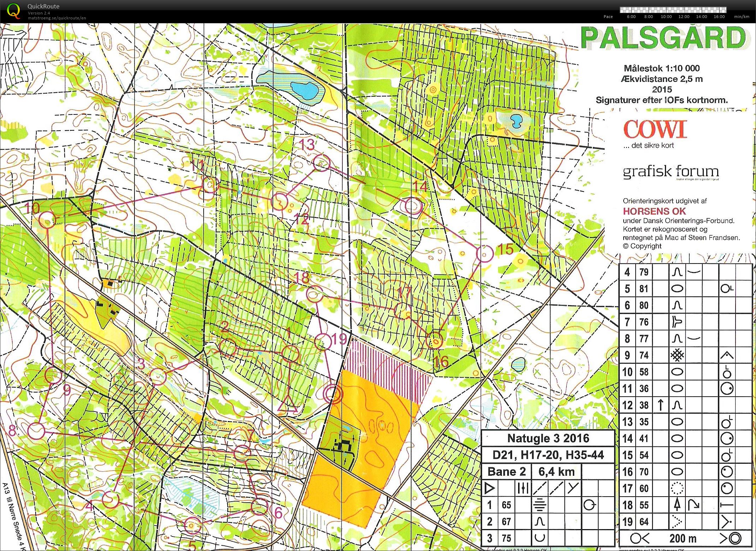756x551 pixels.
Task: Click the finish double circle on the map
Action: click(333, 394)
